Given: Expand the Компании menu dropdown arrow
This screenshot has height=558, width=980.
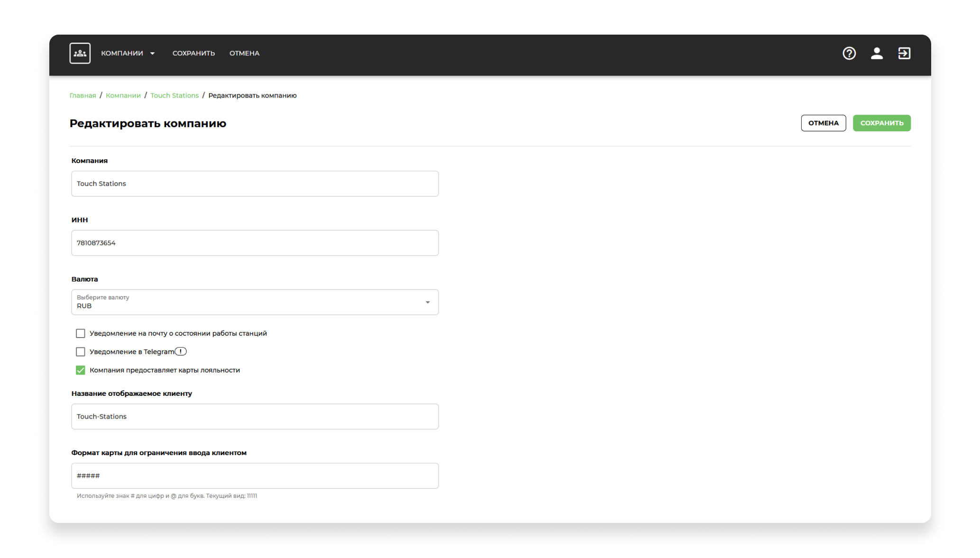Looking at the screenshot, I should coord(153,54).
